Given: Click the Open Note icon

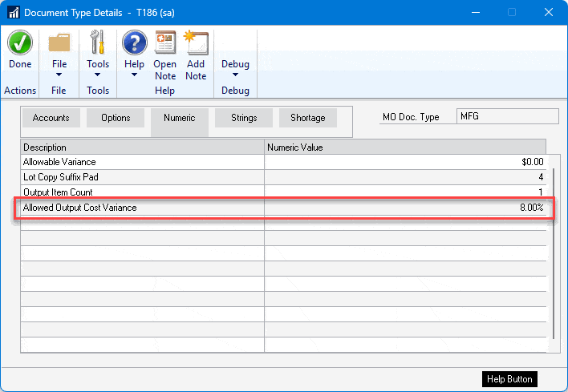Looking at the screenshot, I should point(165,42).
